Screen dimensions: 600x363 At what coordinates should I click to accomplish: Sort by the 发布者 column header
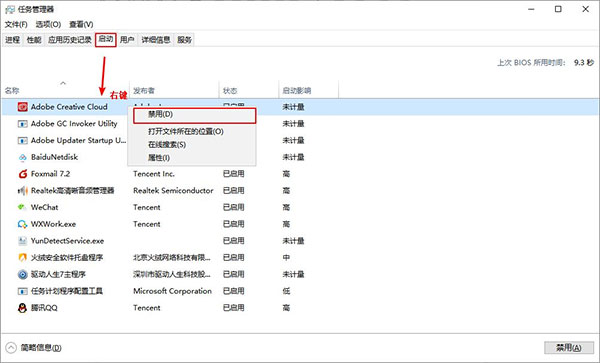(x=174, y=91)
